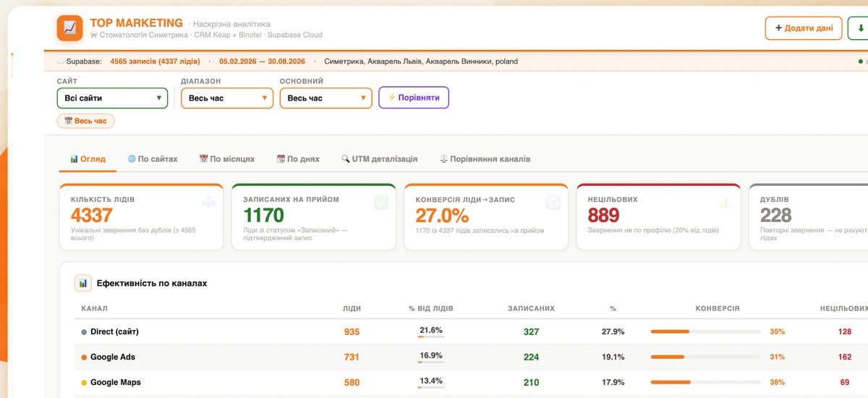Select the Direct (сайт) channel row name
The height and width of the screenshot is (398, 868).
point(114,331)
